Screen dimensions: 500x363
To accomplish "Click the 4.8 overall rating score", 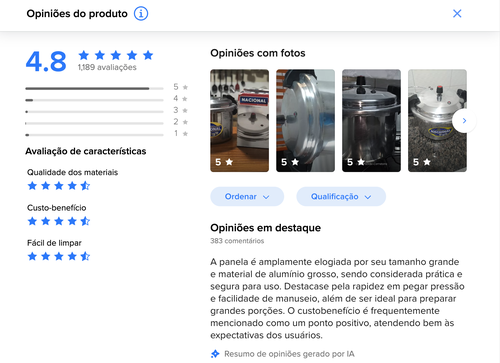I will click(46, 61).
